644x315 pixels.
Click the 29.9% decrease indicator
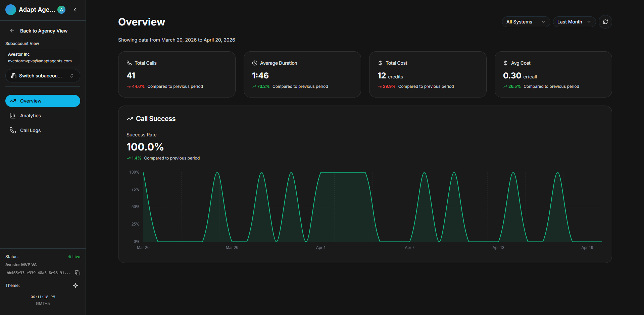(387, 86)
